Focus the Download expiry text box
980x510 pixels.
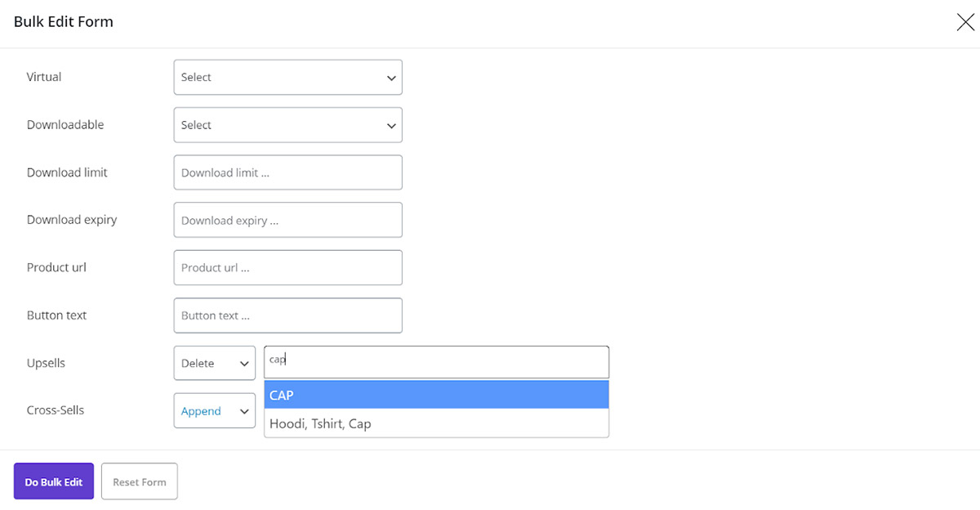point(287,220)
